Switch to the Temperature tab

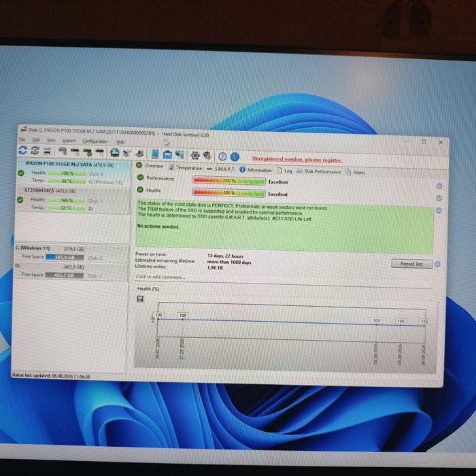click(x=186, y=167)
